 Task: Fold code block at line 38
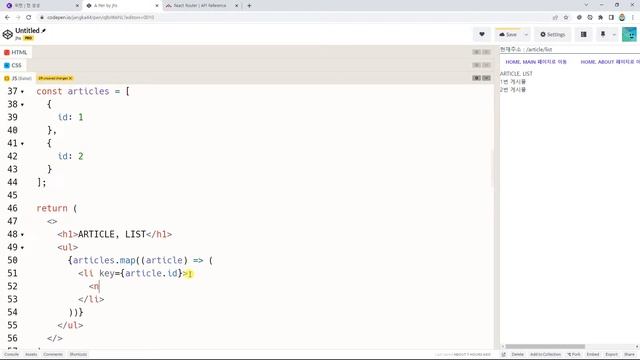click(x=22, y=105)
